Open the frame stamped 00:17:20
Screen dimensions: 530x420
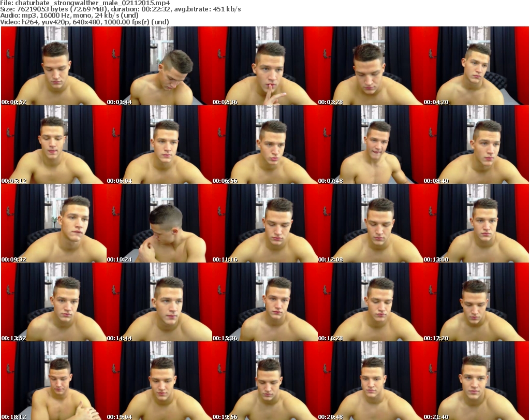pos(476,302)
